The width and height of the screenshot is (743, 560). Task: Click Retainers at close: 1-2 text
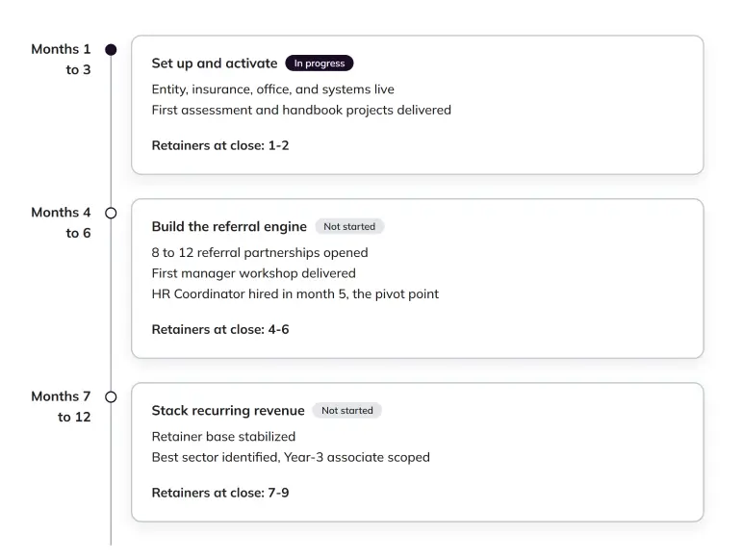(x=220, y=145)
